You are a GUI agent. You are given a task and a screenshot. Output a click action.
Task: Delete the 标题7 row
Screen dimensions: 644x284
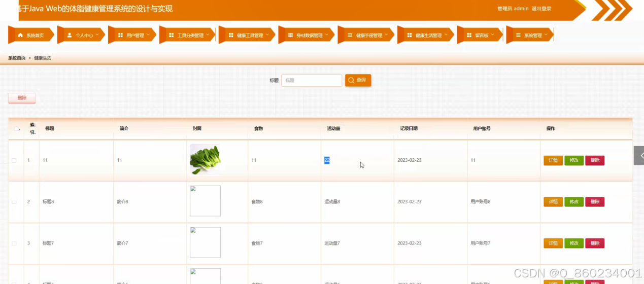(595, 243)
